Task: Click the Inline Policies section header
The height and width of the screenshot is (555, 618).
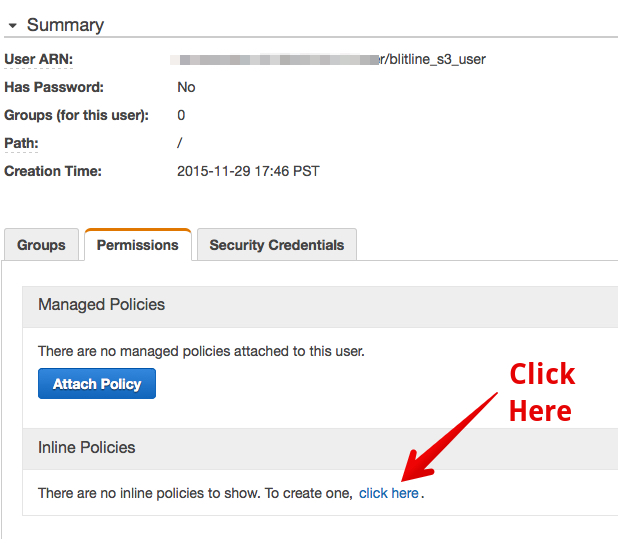Action: coord(320,449)
